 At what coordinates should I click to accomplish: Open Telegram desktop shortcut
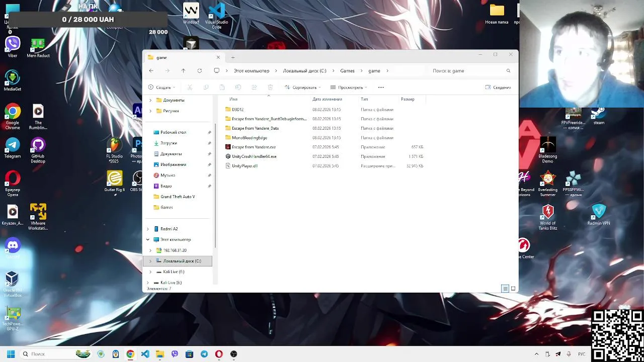pyautogui.click(x=13, y=148)
